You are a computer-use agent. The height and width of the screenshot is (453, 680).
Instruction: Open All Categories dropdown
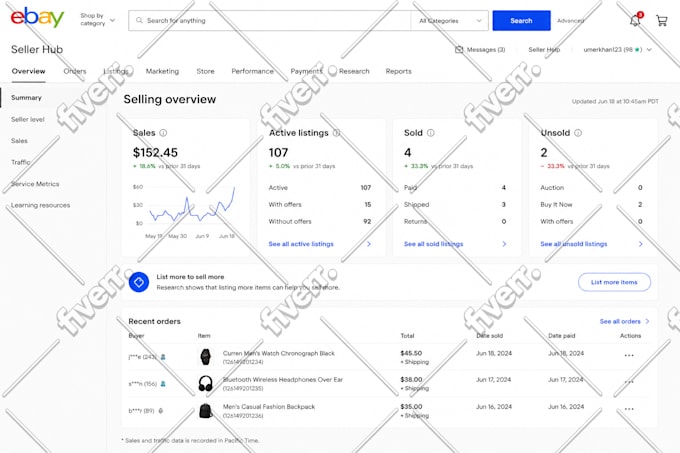450,20
